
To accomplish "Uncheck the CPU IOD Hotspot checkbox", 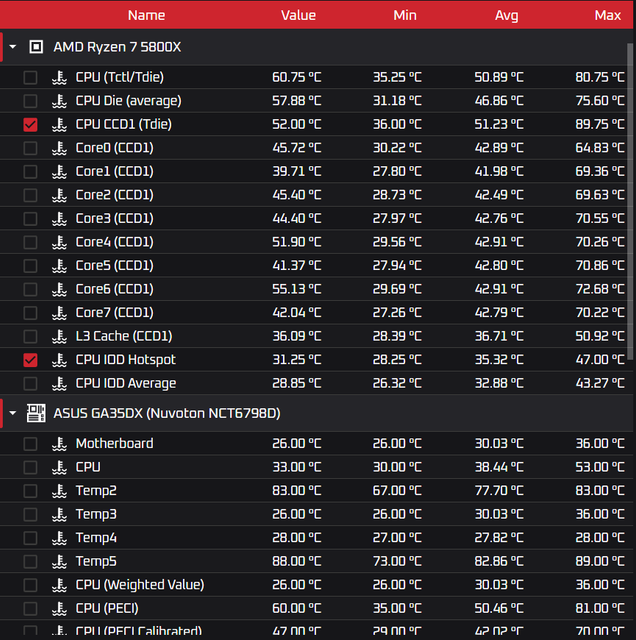I will 30,360.
